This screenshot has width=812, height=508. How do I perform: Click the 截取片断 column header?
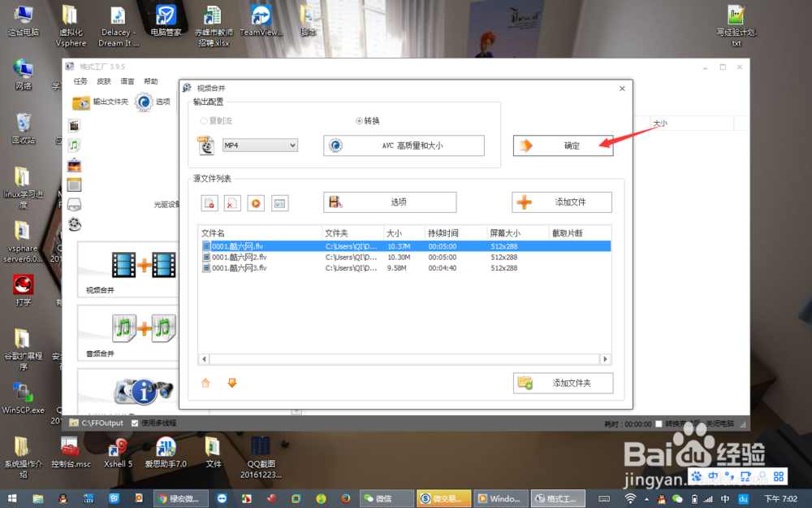(x=580, y=233)
